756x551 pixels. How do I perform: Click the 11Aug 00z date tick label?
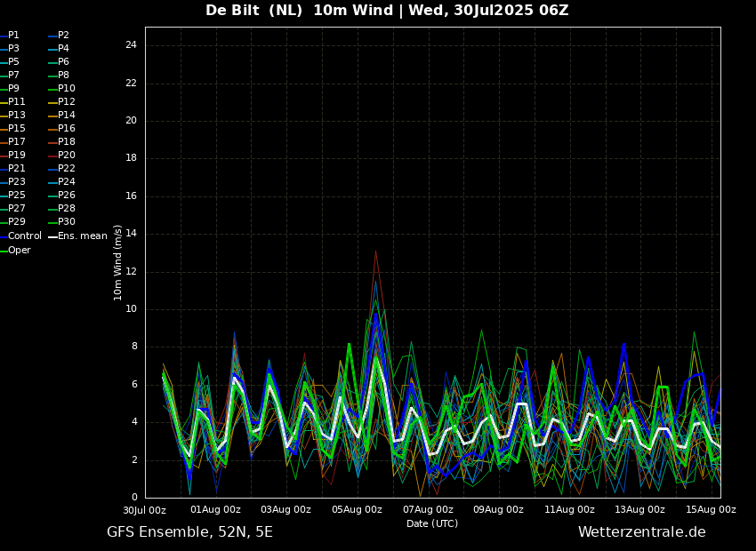569,510
